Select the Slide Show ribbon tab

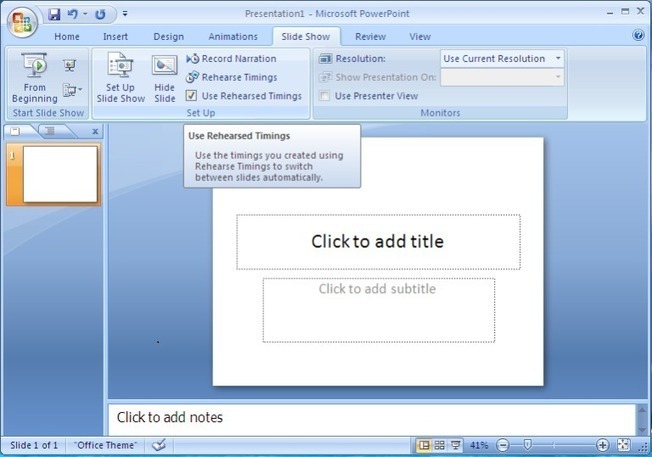coord(306,37)
